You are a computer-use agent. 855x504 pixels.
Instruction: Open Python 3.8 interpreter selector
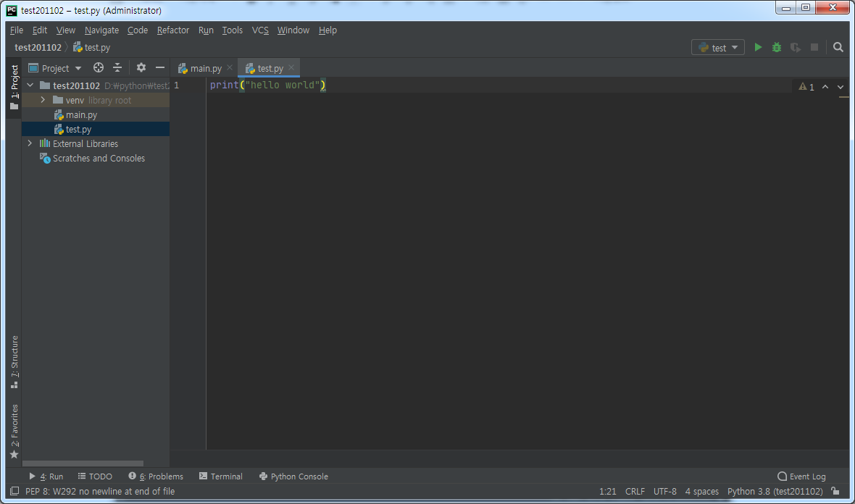[775, 491]
